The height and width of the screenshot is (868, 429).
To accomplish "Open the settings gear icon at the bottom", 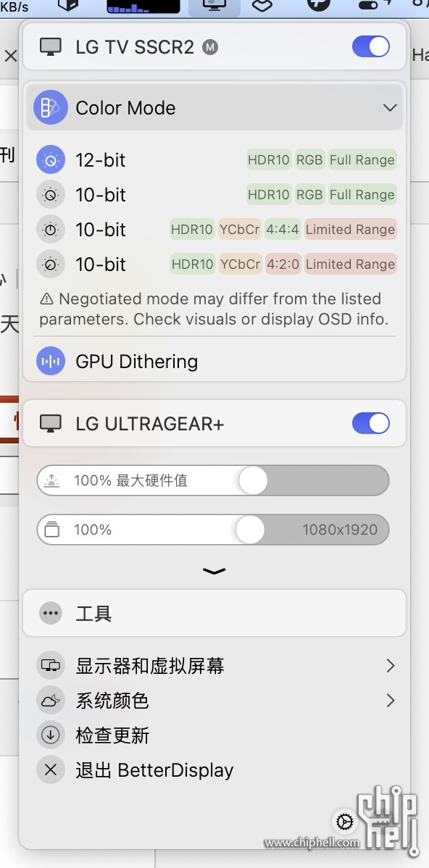I will click(345, 822).
